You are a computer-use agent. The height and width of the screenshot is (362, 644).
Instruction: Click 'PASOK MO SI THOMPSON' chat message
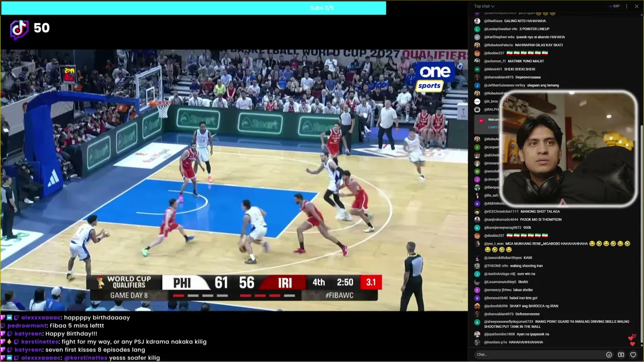click(541, 220)
